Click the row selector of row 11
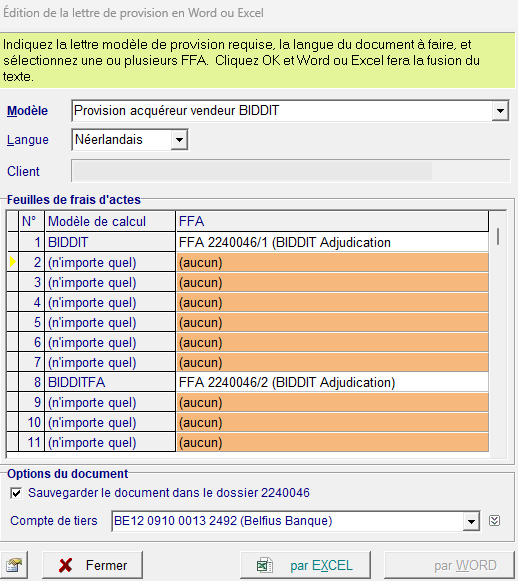Screen dimensions: 518x581 [x=13, y=442]
